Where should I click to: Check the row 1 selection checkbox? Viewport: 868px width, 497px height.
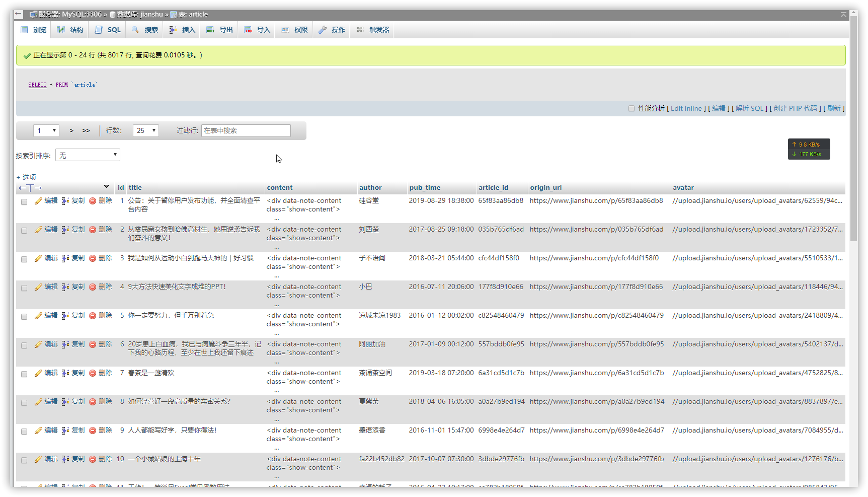[x=24, y=202]
